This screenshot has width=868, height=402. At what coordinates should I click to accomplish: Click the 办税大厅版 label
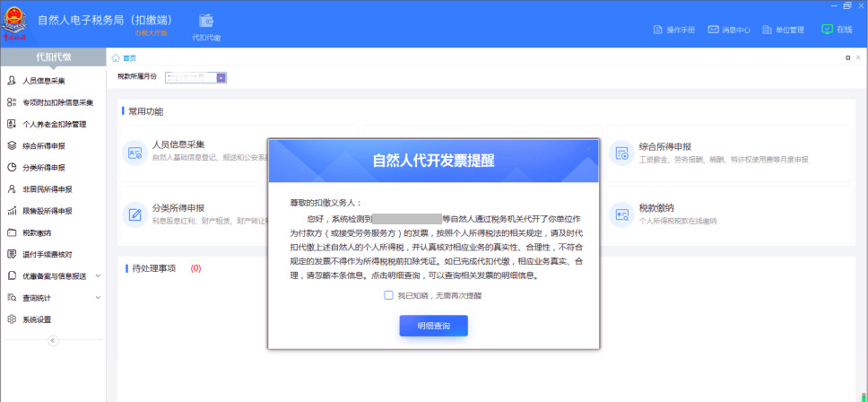click(x=150, y=33)
